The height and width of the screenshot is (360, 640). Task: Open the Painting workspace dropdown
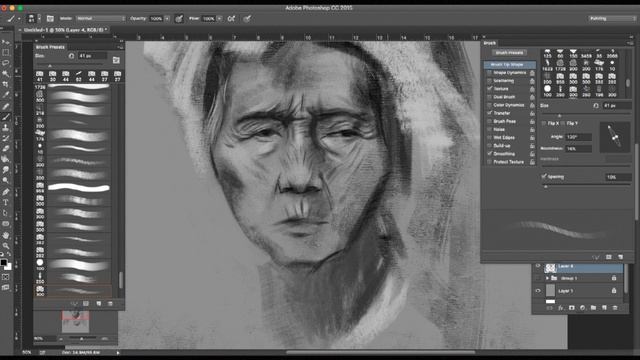click(x=612, y=18)
